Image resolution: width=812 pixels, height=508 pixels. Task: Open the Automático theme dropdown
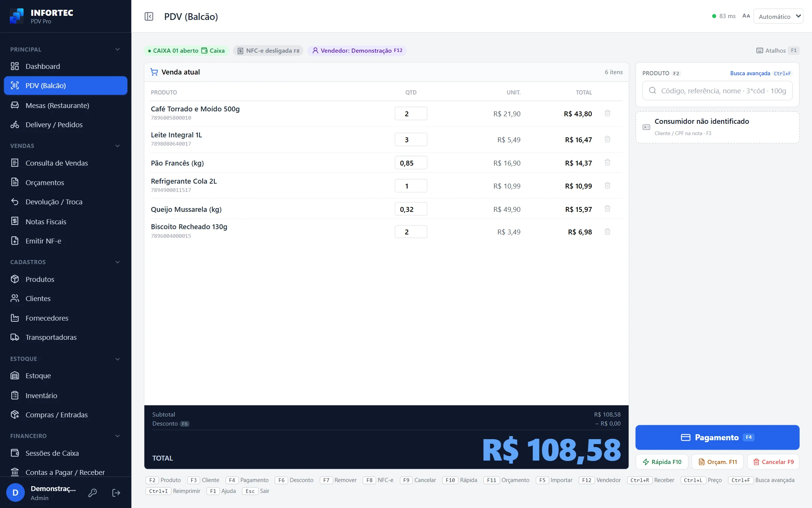(778, 16)
